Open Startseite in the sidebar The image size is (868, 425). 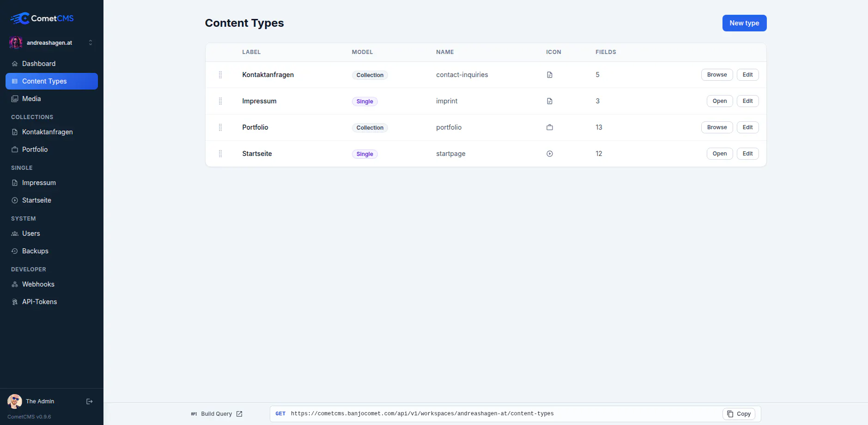coord(52,200)
